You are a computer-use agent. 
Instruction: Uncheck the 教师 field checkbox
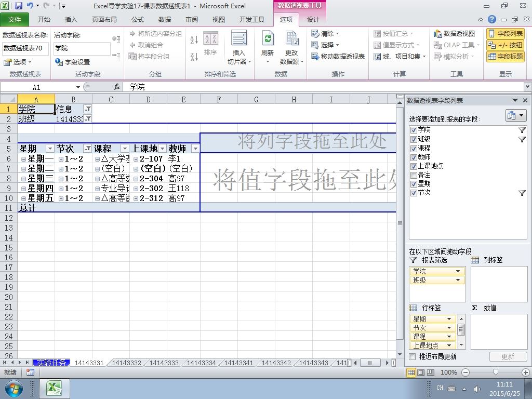pos(414,157)
